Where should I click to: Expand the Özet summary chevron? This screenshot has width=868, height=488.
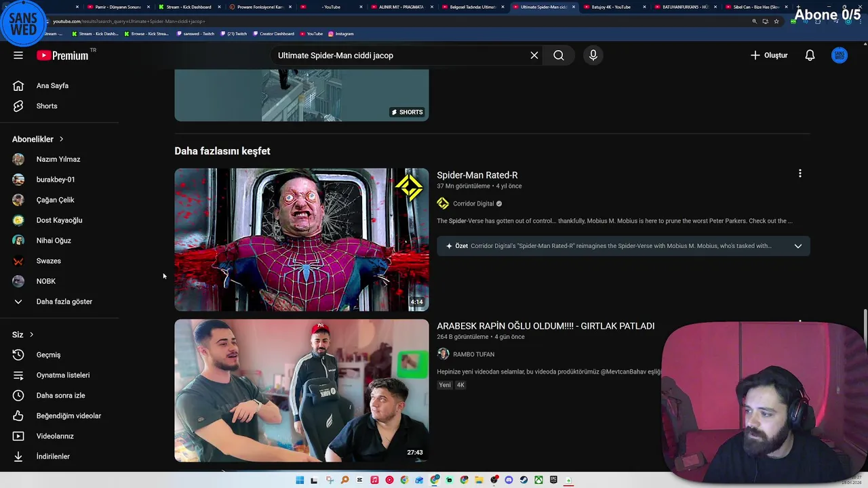[798, 246]
